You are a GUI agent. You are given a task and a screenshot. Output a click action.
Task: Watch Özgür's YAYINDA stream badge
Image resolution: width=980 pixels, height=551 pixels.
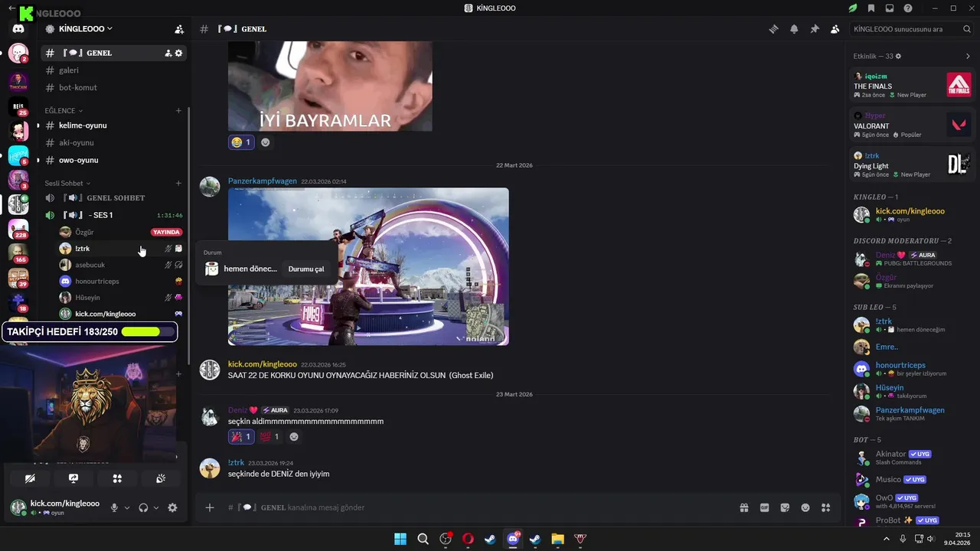tap(166, 232)
